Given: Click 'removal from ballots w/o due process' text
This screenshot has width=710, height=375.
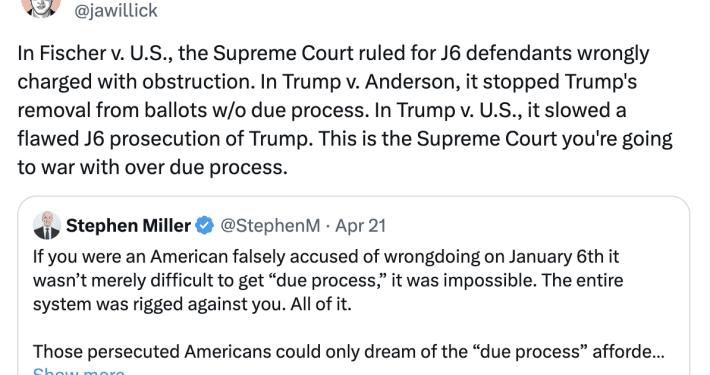Looking at the screenshot, I should pyautogui.click(x=193, y=110).
